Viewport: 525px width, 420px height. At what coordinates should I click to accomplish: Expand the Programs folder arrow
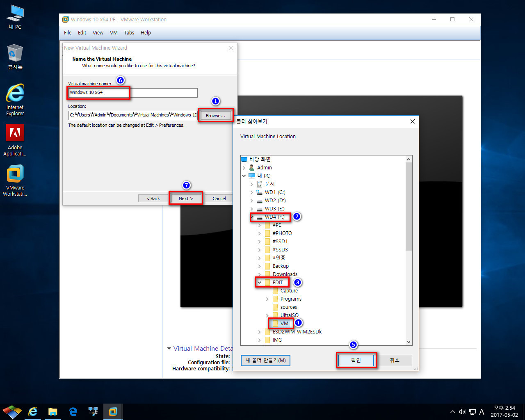point(267,299)
